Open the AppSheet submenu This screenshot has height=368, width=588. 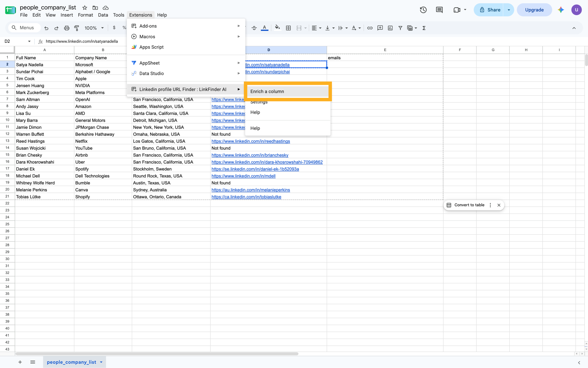click(x=186, y=63)
